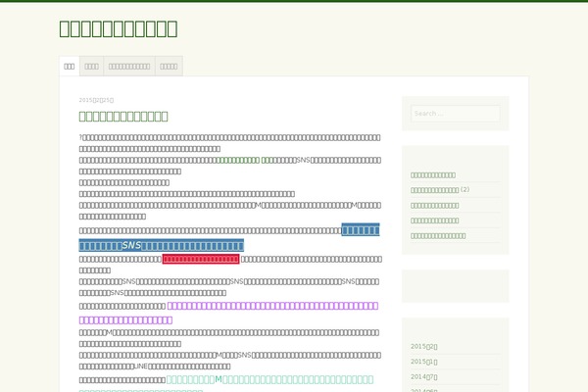Image resolution: width=588 pixels, height=392 pixels.
Task: Open the 2015 month 2 archive link
Action: [x=423, y=346]
